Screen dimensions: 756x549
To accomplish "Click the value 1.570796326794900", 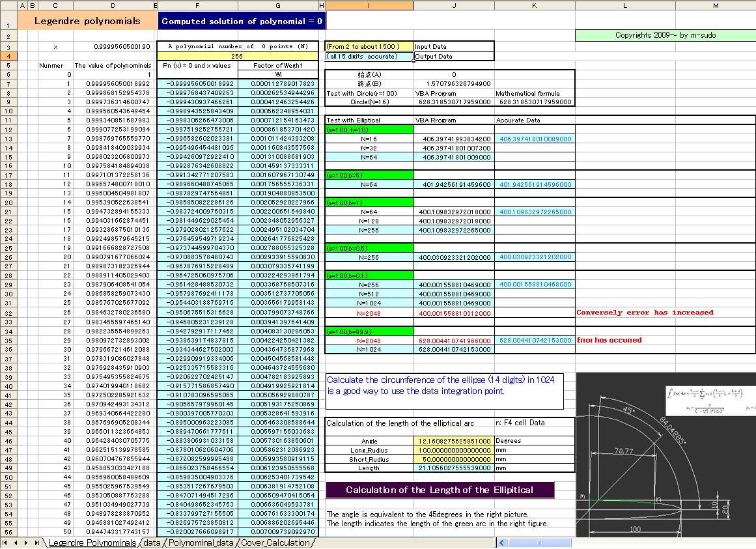I will (x=454, y=84).
